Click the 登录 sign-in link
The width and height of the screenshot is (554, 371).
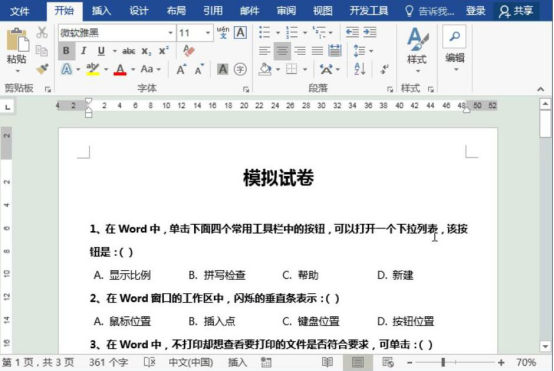pos(476,11)
